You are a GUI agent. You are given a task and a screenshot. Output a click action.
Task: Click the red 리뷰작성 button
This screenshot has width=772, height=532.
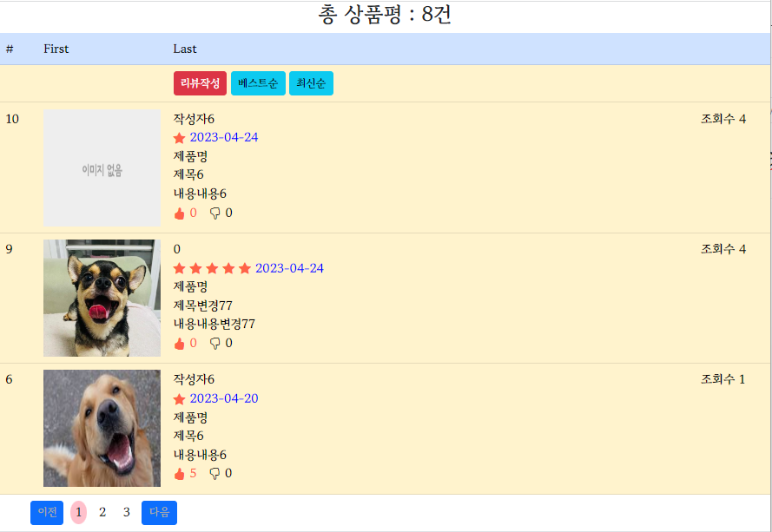pos(200,83)
